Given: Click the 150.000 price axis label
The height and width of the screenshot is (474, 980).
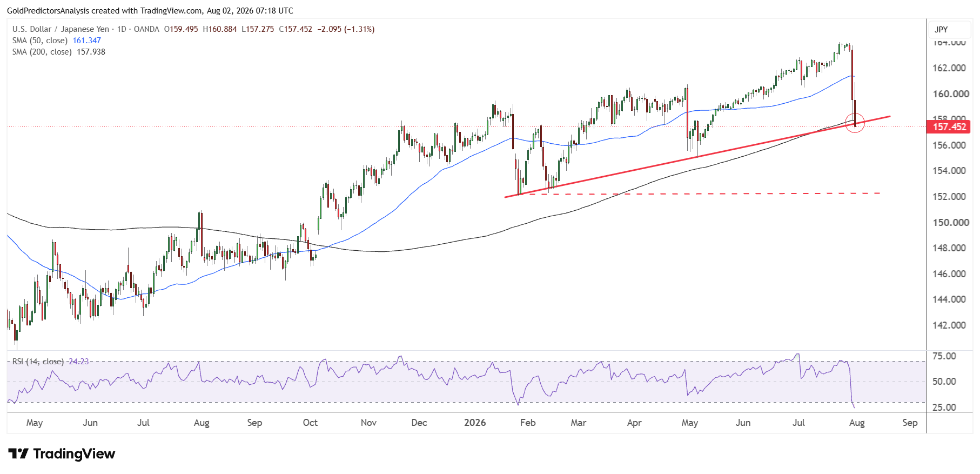Looking at the screenshot, I should tap(951, 223).
